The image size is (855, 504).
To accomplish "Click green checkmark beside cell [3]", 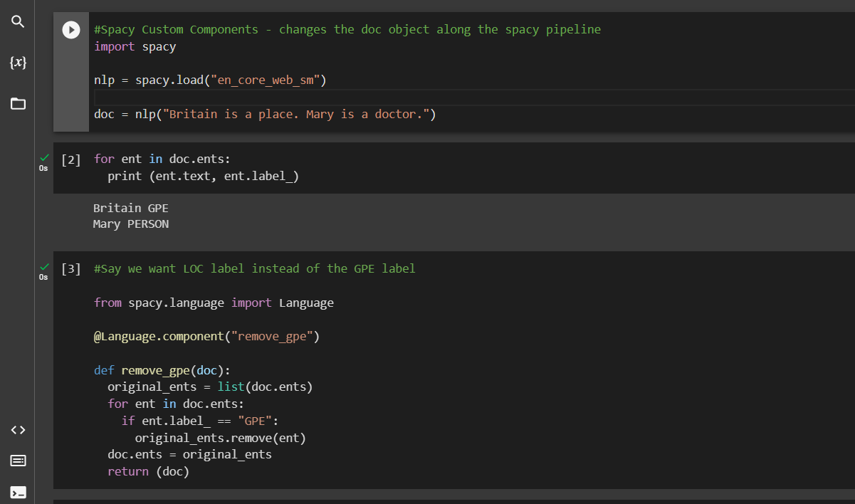I will [x=44, y=266].
